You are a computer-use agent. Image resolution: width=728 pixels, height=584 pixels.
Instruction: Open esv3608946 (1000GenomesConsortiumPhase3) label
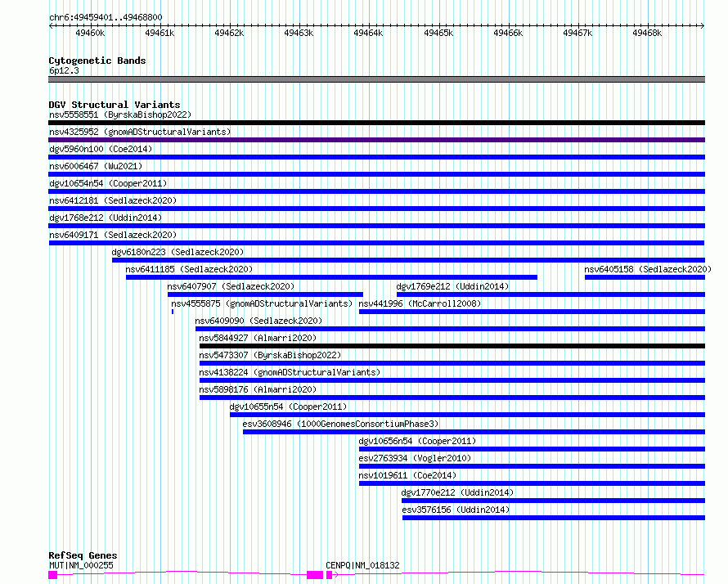click(x=341, y=424)
